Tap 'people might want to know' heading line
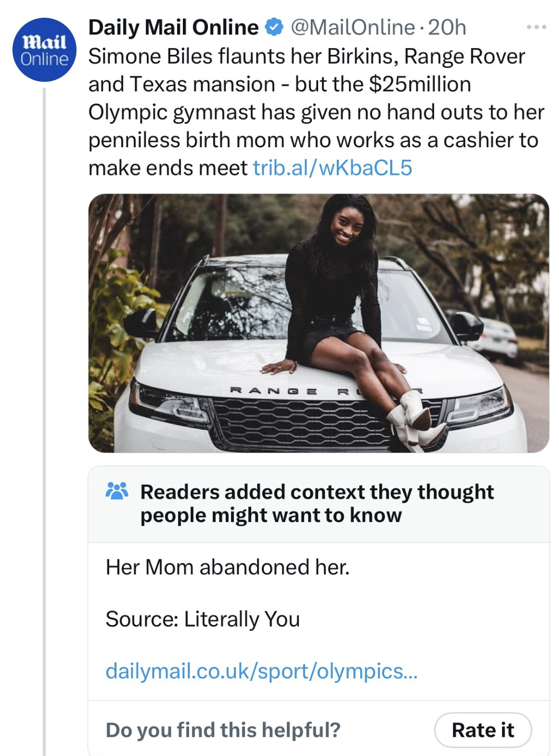The height and width of the screenshot is (756, 559). (271, 516)
